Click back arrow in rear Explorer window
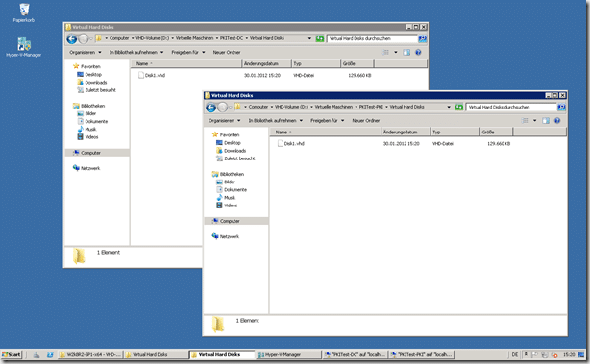The height and width of the screenshot is (364, 590). pos(72,39)
